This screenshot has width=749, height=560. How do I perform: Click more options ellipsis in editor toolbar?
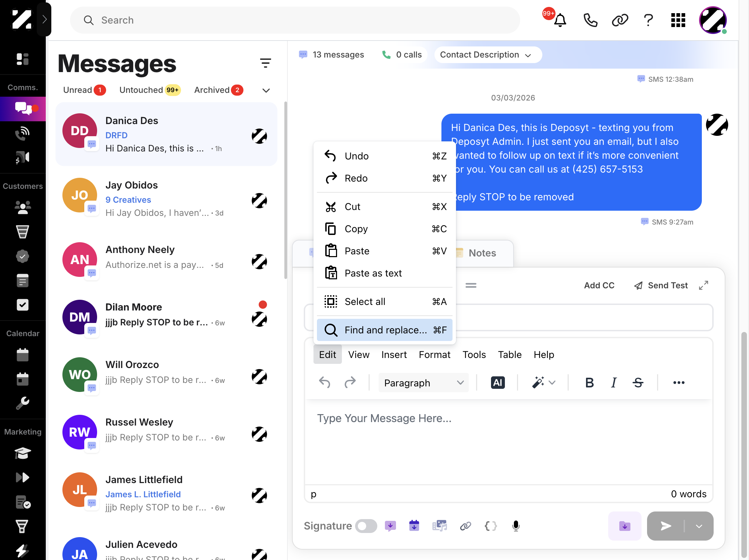point(679,383)
